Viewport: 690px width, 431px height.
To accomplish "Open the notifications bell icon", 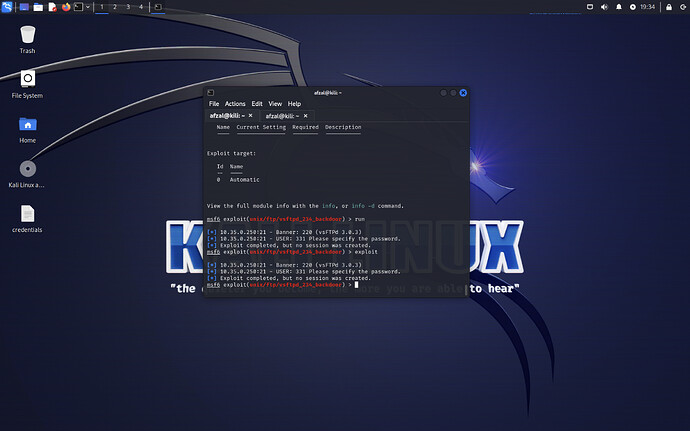I will coord(618,7).
